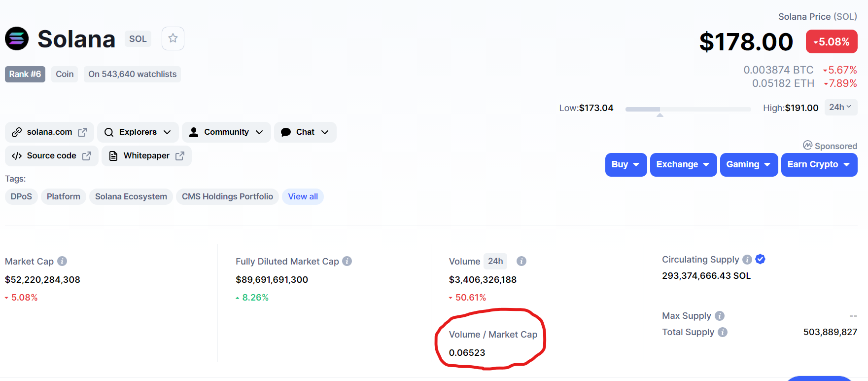
Task: Expand the Community dropdown
Action: coord(226,132)
